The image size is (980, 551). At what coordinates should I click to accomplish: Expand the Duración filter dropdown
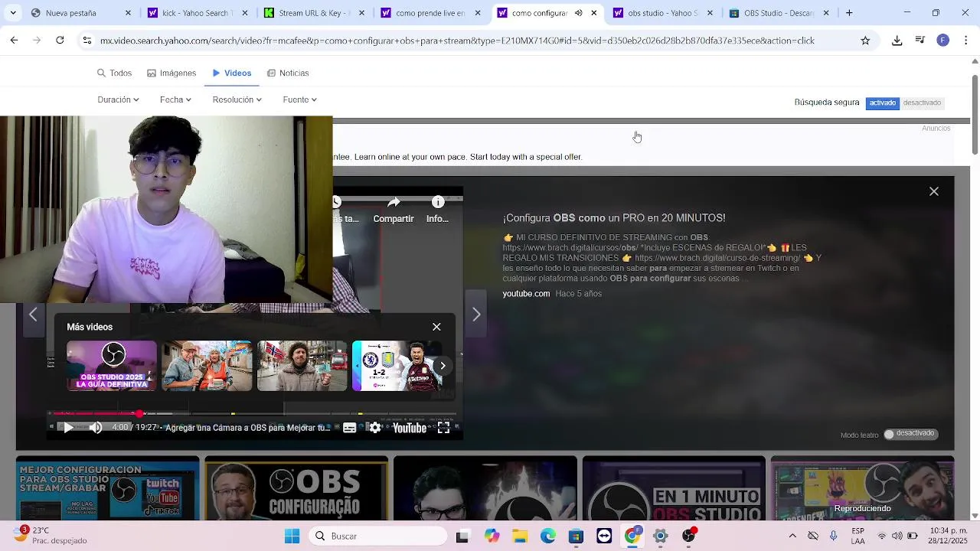click(118, 99)
